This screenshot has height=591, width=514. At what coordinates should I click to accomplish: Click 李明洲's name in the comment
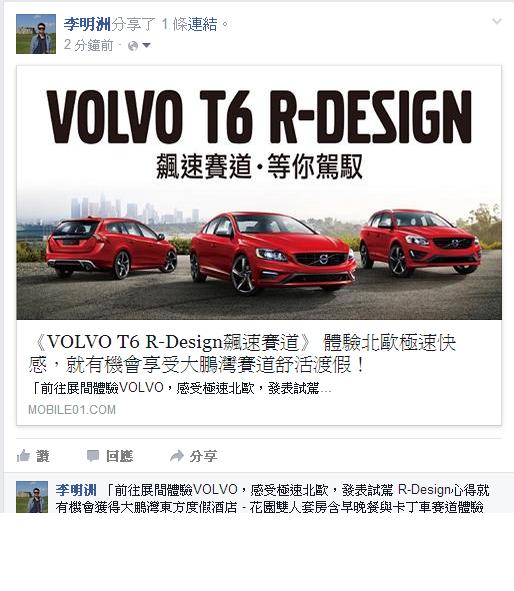[x=76, y=490]
